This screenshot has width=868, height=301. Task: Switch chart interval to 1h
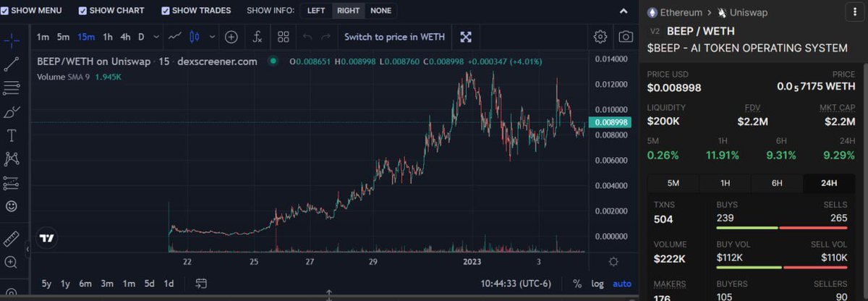[108, 36]
